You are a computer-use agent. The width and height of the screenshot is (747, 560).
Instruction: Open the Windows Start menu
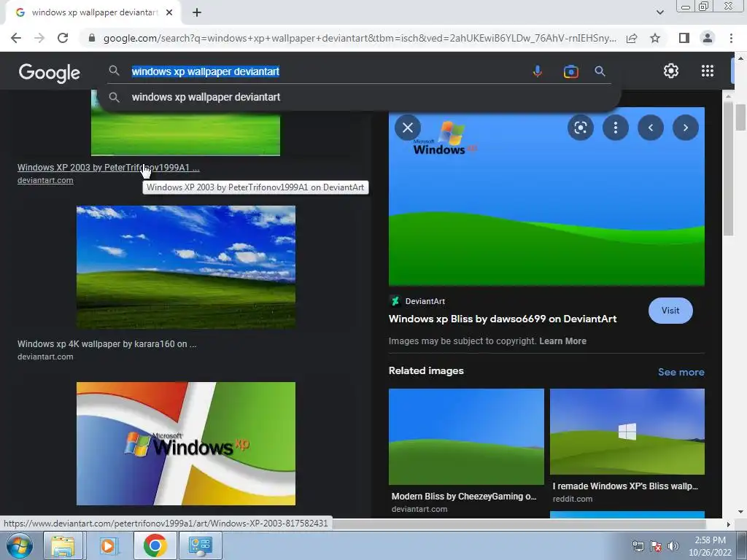coord(19,545)
